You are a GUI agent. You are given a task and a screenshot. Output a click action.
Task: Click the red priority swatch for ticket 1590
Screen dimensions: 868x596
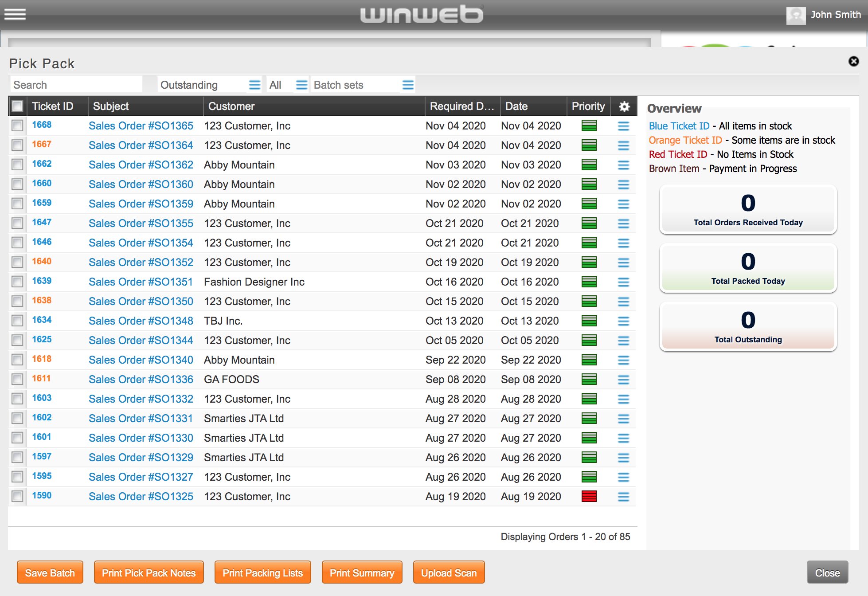pyautogui.click(x=589, y=496)
